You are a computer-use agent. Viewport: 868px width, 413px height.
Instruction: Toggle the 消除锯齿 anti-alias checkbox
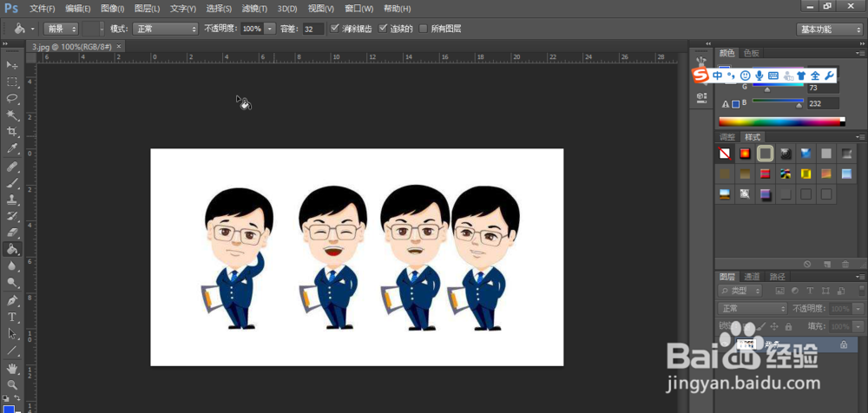tap(334, 29)
